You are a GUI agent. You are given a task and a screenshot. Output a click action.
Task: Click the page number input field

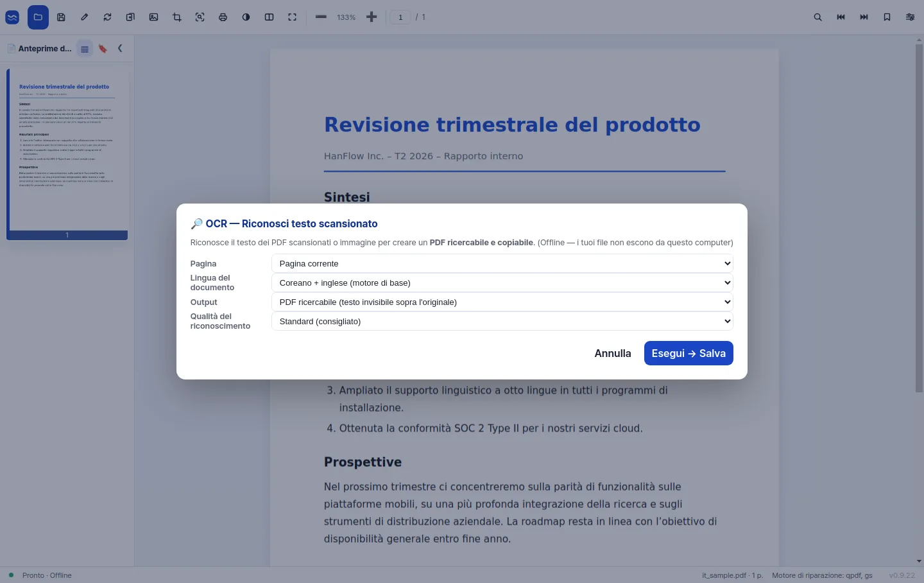[400, 17]
